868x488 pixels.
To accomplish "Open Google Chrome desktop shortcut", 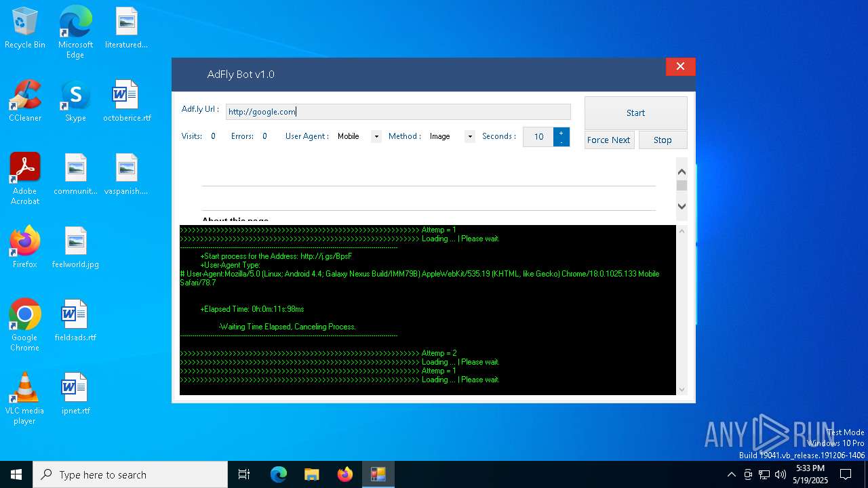I will 25,325.
